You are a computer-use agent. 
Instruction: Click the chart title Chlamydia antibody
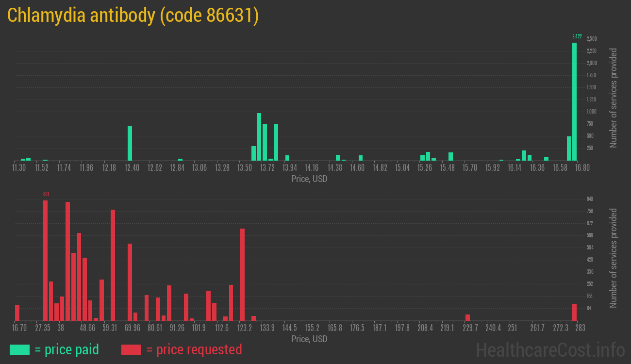pyautogui.click(x=133, y=16)
